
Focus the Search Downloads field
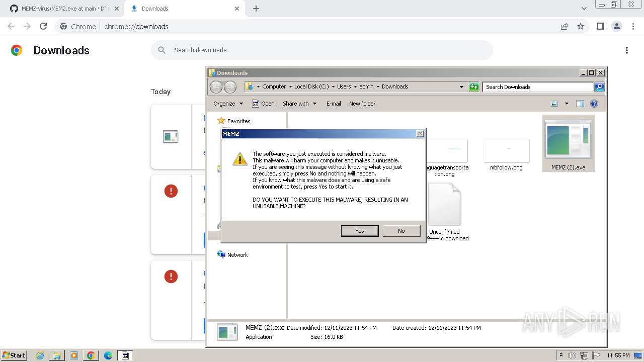pyautogui.click(x=538, y=87)
